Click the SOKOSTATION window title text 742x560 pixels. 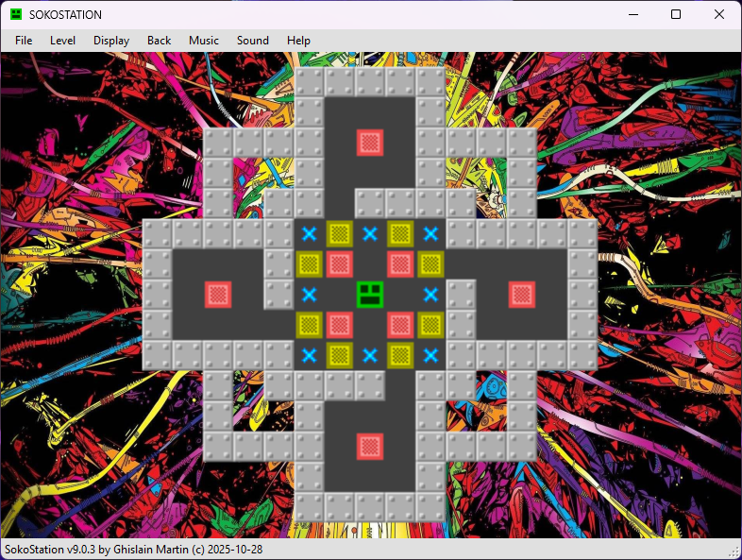pos(65,15)
